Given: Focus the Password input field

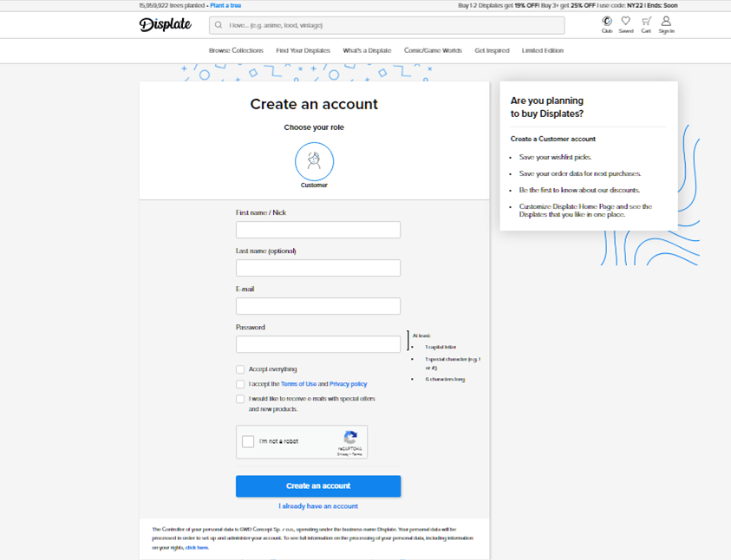Looking at the screenshot, I should tap(318, 344).
